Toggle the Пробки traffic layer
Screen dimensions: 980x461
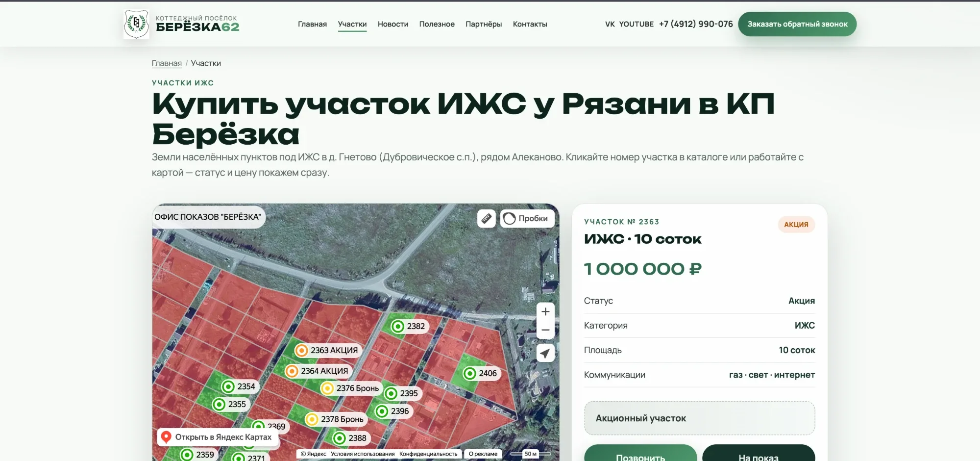tap(527, 218)
